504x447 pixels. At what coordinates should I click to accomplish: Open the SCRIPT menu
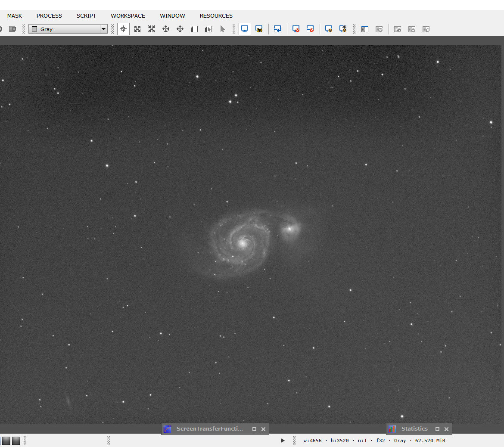coord(86,16)
